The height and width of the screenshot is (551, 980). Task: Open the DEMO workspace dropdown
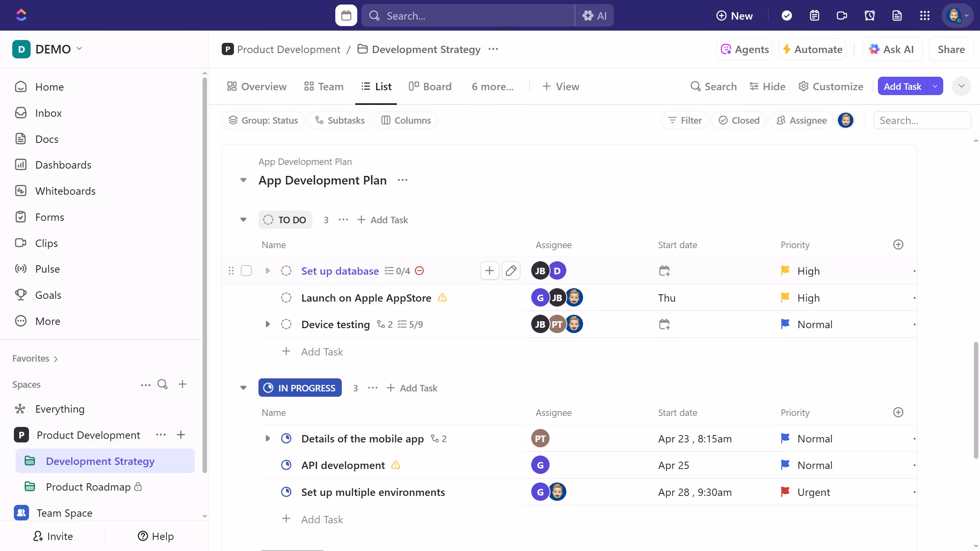47,49
